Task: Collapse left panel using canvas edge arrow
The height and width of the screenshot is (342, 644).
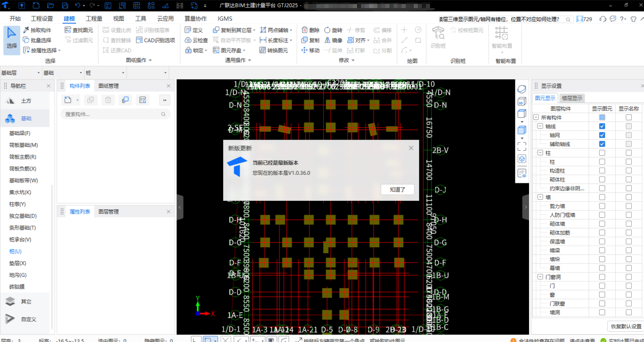Action: [180, 207]
